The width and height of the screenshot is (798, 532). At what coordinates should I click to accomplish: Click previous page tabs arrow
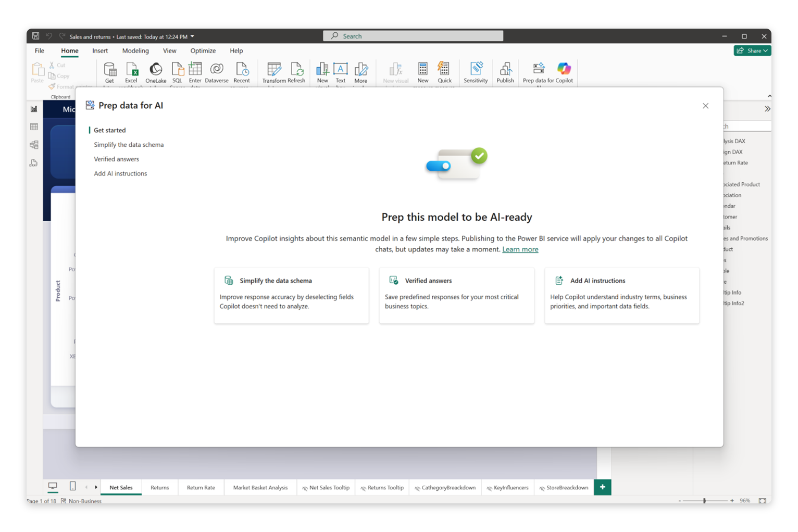(x=86, y=487)
